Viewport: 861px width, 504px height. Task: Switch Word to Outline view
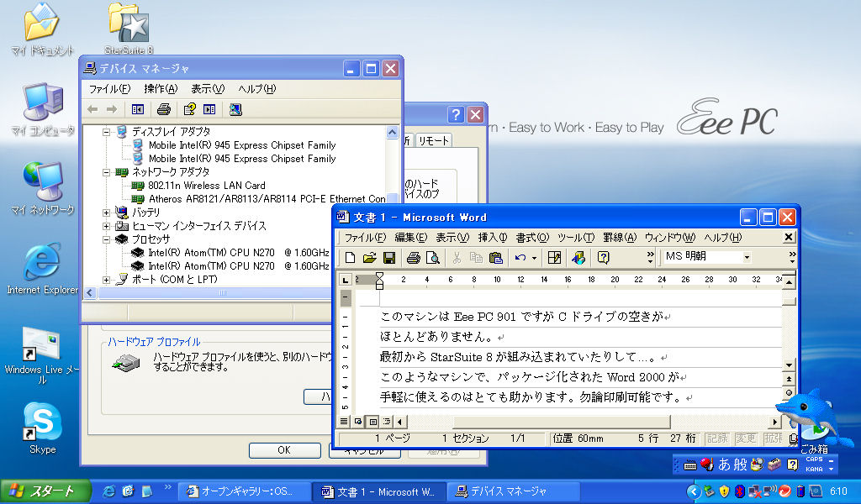click(x=387, y=421)
